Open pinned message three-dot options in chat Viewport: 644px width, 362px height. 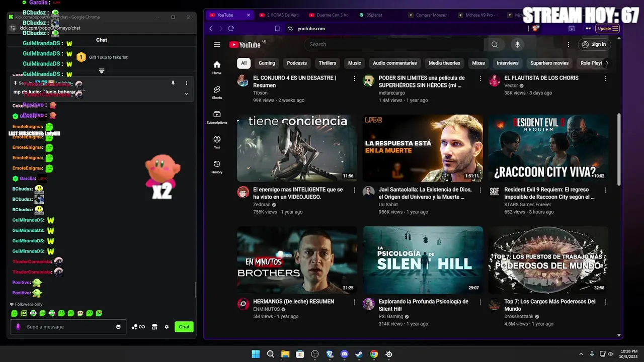coord(186,83)
